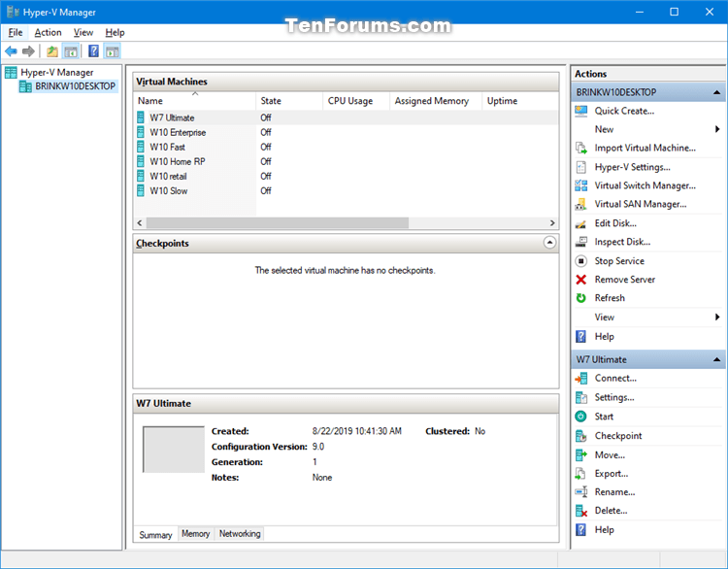Click the scroll left arrow in VM list
The image size is (728, 569).
[x=140, y=223]
